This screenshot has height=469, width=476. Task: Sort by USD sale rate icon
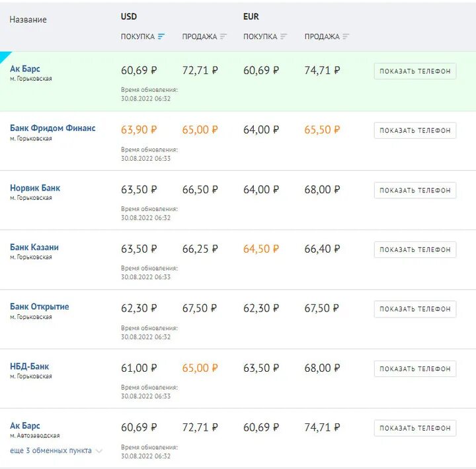223,36
